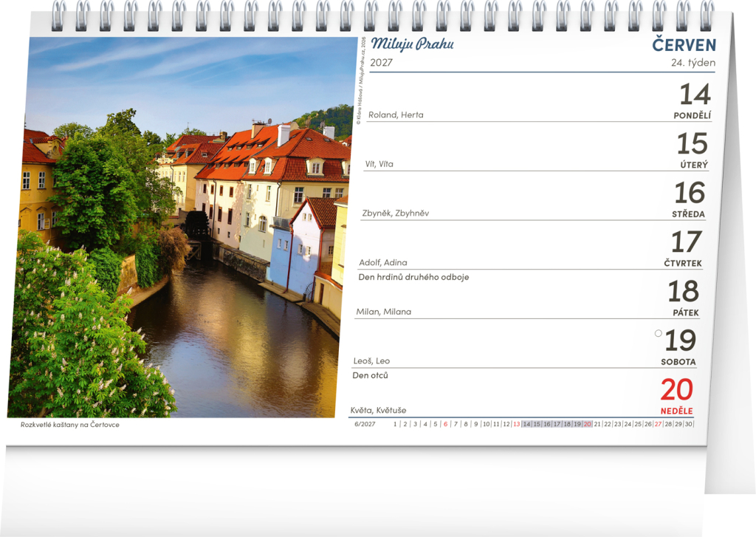Click the Miluju Prahu script logo
Screen dimensions: 756x537
412,44
